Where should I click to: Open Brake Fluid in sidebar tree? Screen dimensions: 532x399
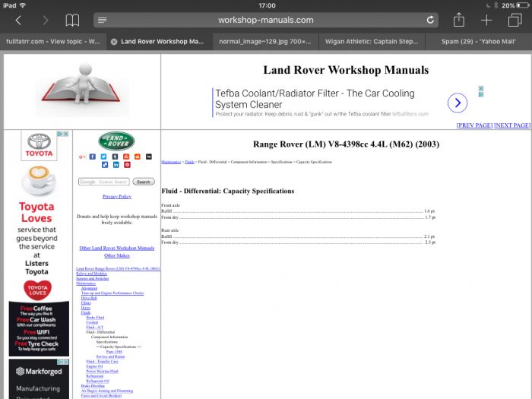(95, 318)
